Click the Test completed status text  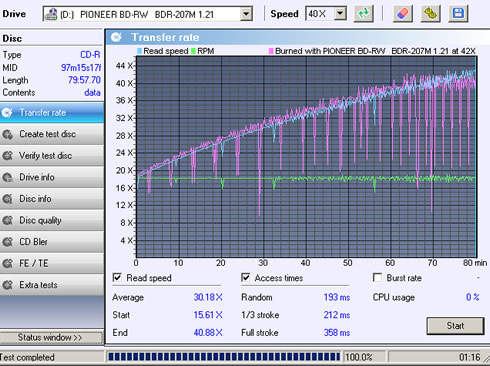click(x=27, y=357)
